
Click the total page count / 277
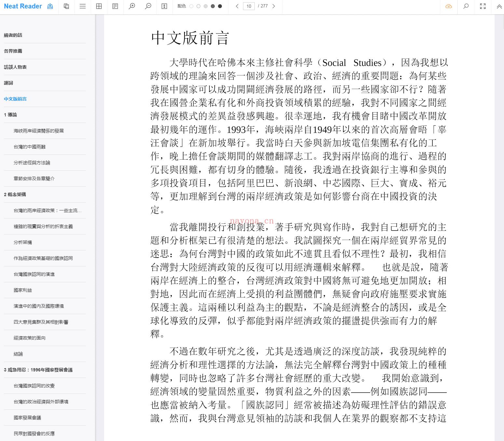(x=263, y=6)
